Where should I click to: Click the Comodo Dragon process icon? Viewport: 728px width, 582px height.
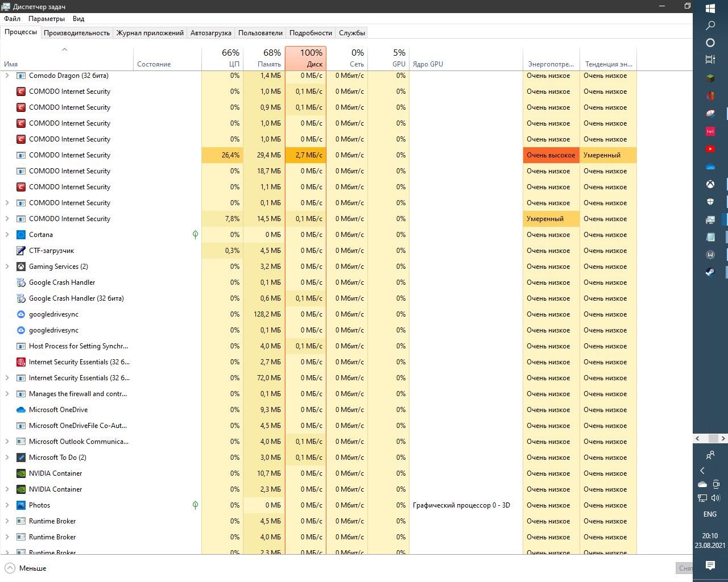(21, 76)
